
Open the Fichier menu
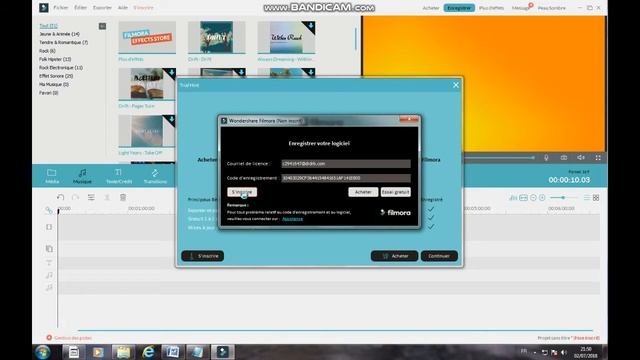[61, 8]
